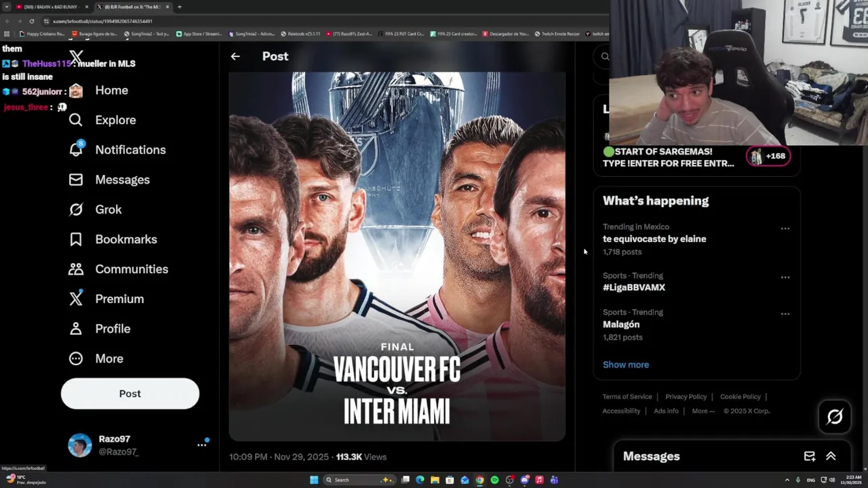
Task: Click the X logo above Home
Action: [x=77, y=57]
